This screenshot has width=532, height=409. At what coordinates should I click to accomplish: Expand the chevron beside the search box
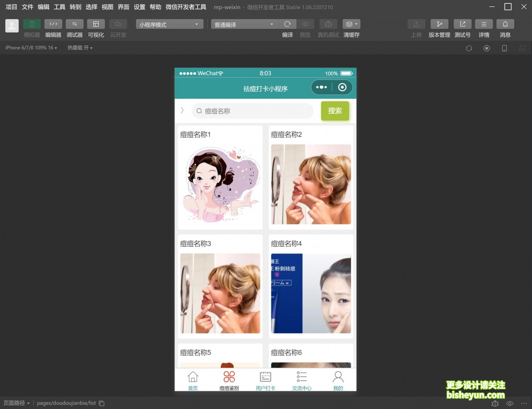(x=182, y=110)
